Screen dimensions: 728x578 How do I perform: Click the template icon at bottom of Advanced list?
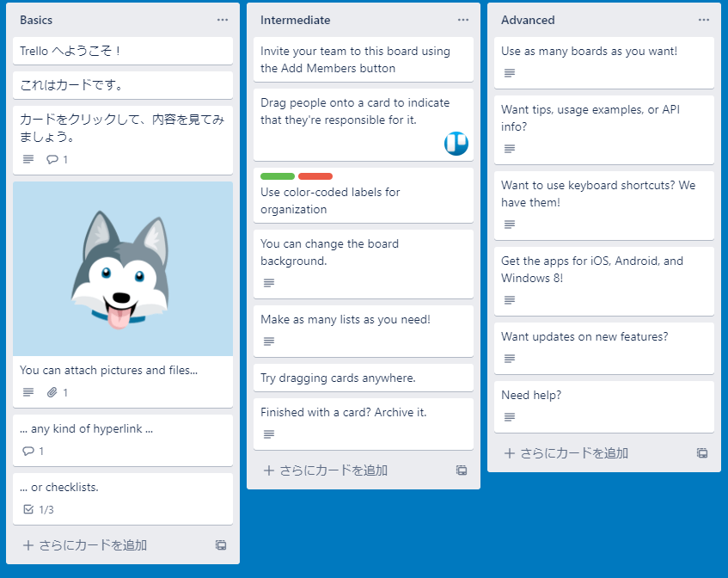point(702,453)
